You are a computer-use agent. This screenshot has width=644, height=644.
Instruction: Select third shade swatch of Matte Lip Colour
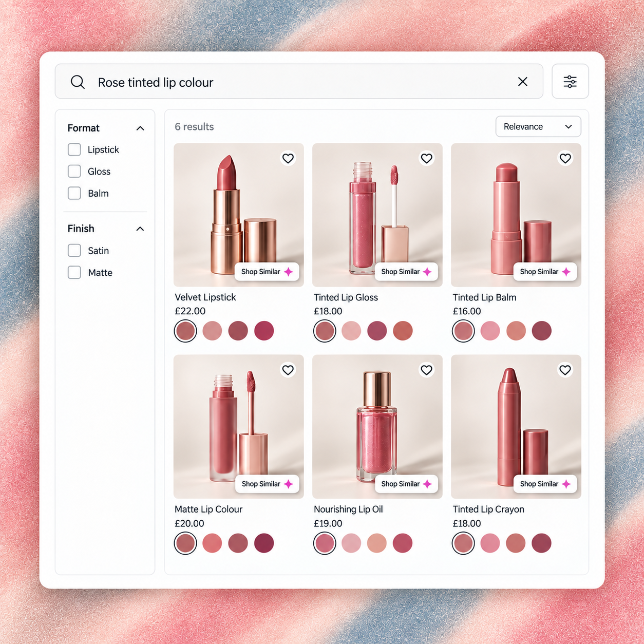click(x=238, y=543)
